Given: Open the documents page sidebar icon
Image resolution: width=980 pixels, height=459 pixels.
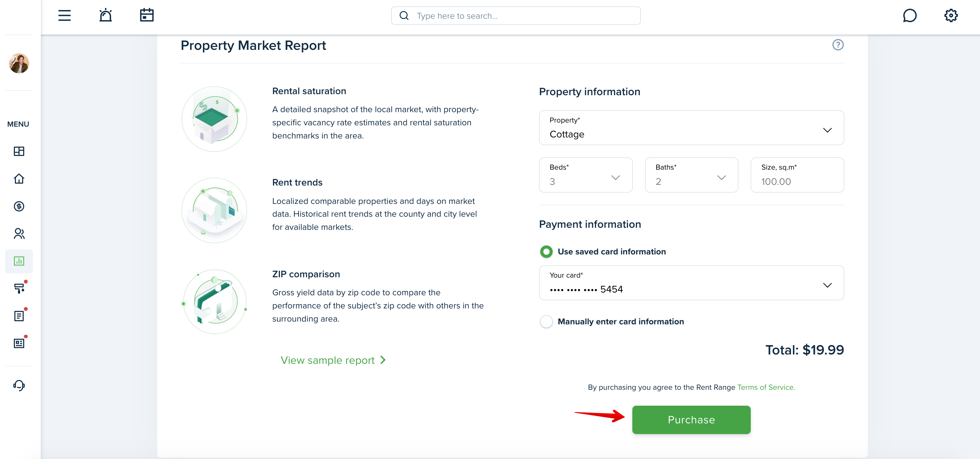Looking at the screenshot, I should [x=19, y=316].
